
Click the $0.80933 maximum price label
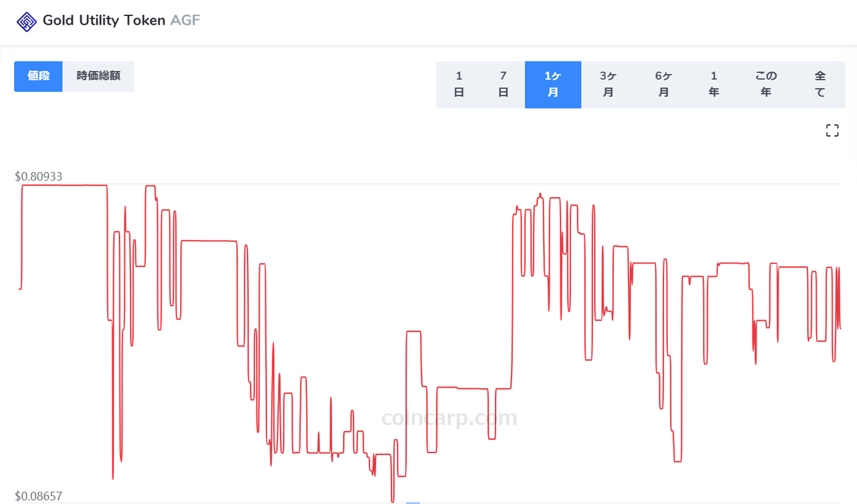[x=38, y=176]
